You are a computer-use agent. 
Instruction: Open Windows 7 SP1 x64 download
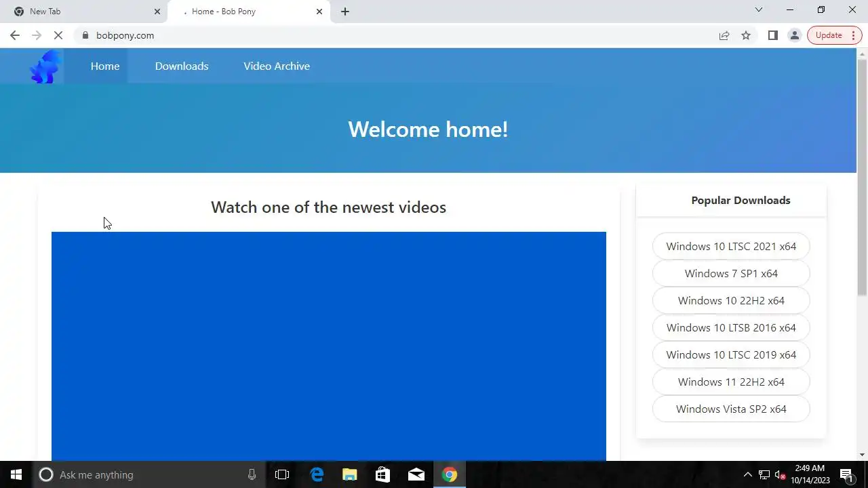tap(731, 274)
